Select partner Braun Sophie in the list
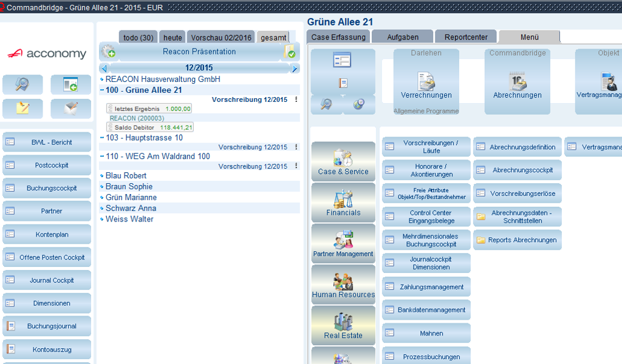Viewport: 622px width, 364px height. (x=129, y=187)
